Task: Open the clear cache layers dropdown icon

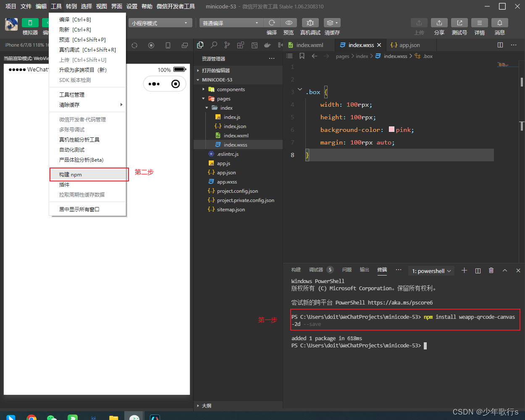Action: (x=332, y=23)
